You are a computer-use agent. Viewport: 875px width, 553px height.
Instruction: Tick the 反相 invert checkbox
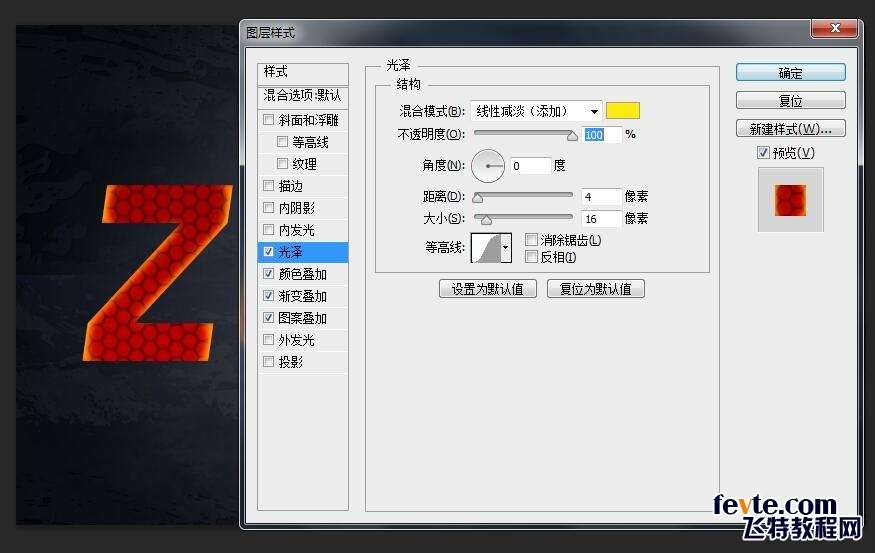click(531, 257)
